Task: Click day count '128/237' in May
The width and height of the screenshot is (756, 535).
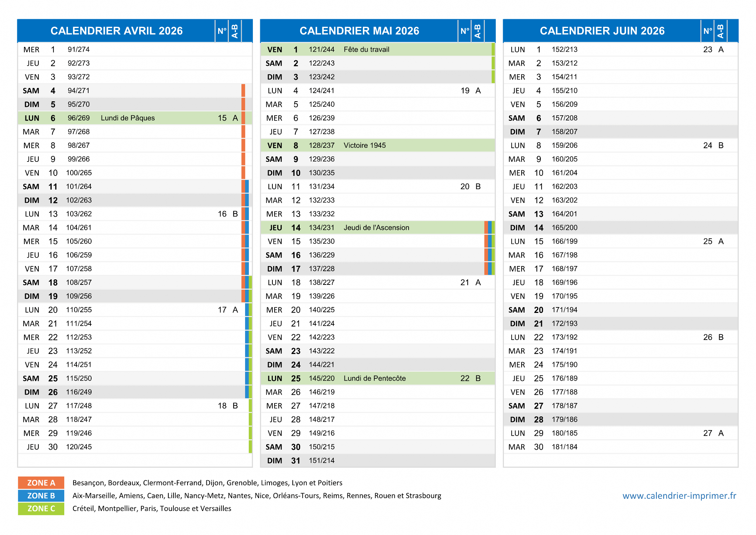Action: pos(322,145)
